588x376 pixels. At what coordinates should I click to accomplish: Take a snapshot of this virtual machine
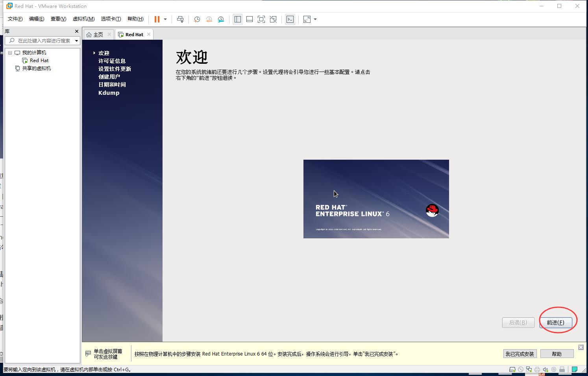click(197, 19)
